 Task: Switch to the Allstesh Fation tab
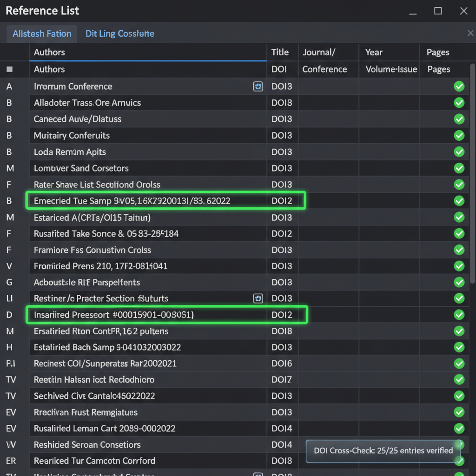click(x=42, y=33)
